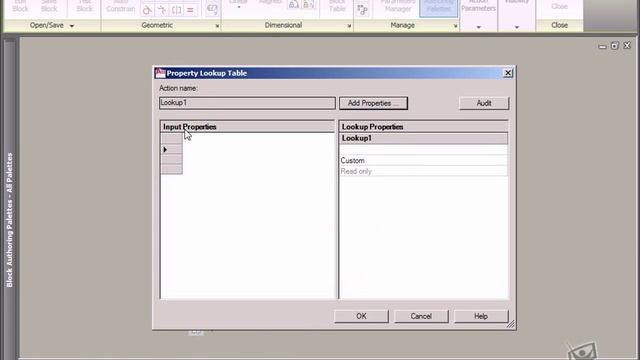Select the Lookup1 column header
Viewport: 640px width, 360px height.
click(x=424, y=138)
